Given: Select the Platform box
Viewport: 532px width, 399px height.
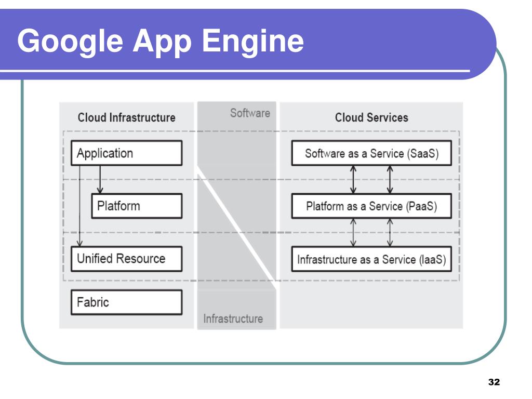Looking at the screenshot, I should [x=137, y=206].
